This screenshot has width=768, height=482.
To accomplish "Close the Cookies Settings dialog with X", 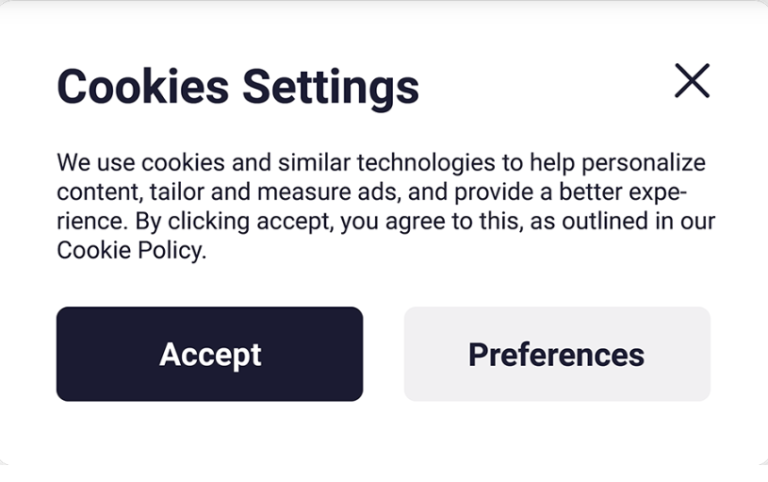I will (692, 81).
